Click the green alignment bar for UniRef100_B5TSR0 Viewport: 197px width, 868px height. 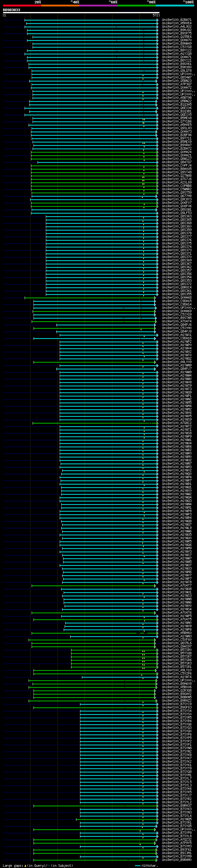pos(115,650)
